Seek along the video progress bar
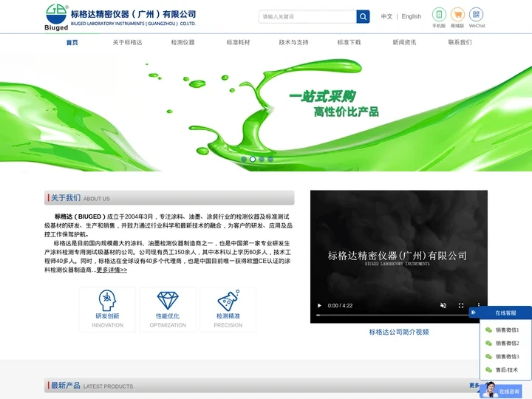Screen dimensions: 532x399 tap(394, 316)
